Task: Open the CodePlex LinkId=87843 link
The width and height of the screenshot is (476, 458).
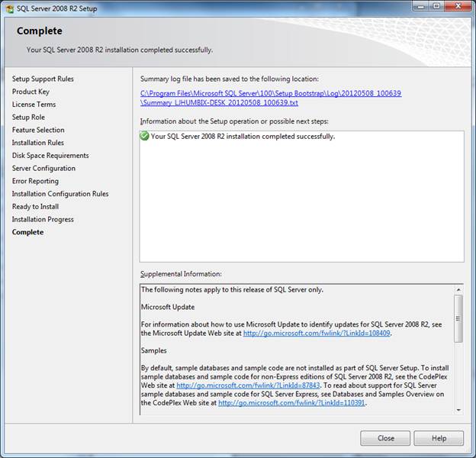Action: pos(248,385)
